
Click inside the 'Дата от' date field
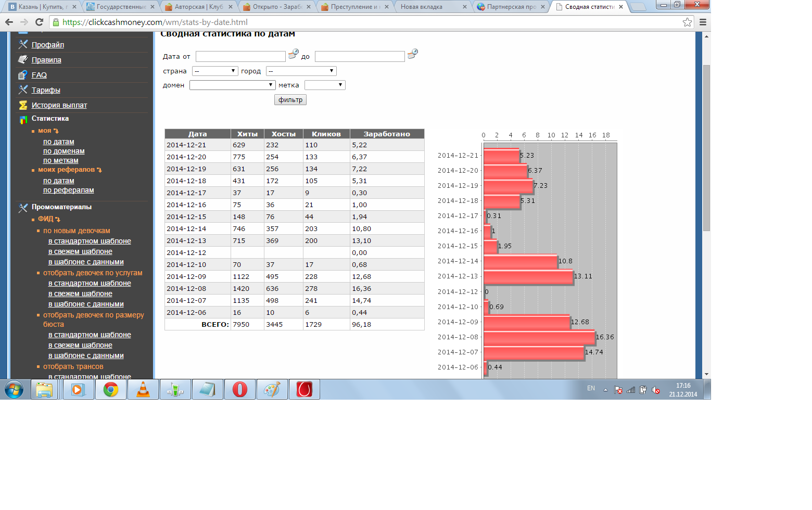(x=240, y=56)
